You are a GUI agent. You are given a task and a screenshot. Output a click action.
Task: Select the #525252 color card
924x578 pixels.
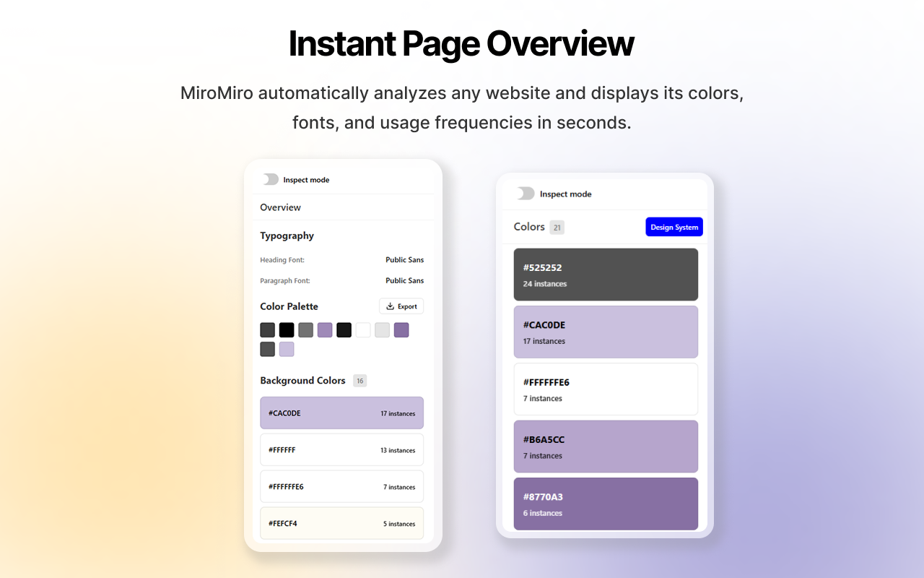(x=606, y=275)
